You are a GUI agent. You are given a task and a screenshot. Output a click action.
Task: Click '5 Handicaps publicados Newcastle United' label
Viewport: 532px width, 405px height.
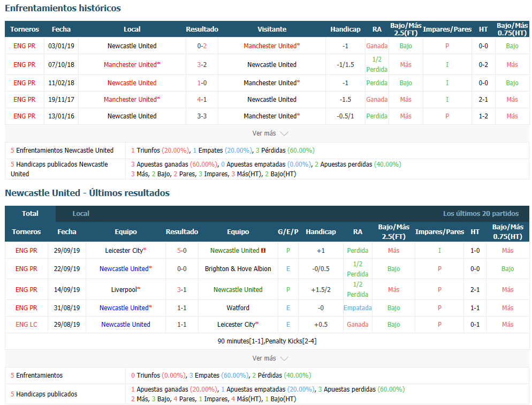[x=59, y=169]
